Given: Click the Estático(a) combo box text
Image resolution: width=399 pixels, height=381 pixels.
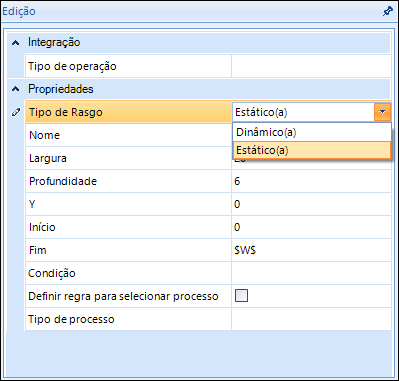Looking at the screenshot, I should [261, 112].
